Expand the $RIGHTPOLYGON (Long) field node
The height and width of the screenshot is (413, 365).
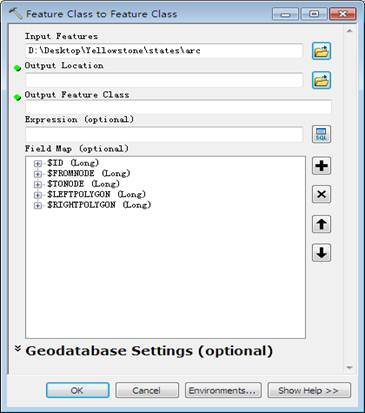click(x=38, y=206)
